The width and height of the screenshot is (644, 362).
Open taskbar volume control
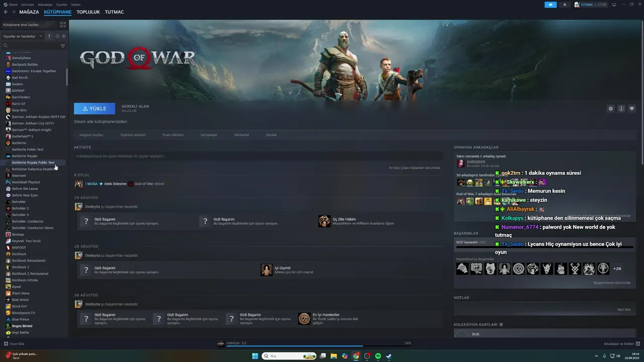click(618, 356)
